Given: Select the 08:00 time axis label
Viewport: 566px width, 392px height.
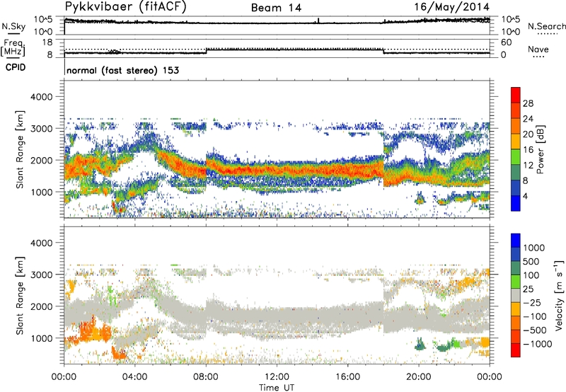Looking at the screenshot, I should [206, 377].
